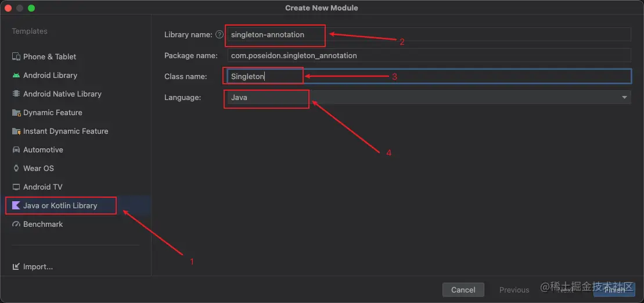Click the Android Native Library chip icon
Image resolution: width=644 pixels, height=303 pixels.
(16, 94)
